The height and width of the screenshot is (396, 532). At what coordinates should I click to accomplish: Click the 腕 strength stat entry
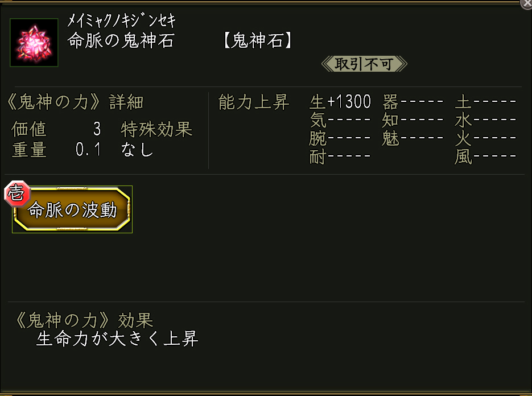click(x=340, y=138)
